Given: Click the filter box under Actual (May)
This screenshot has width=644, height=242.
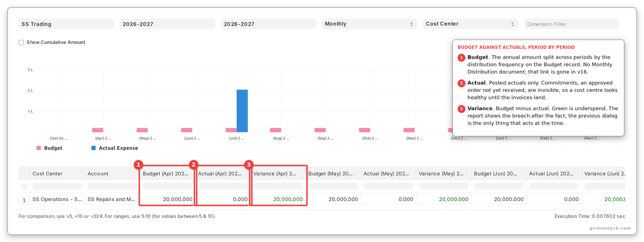Looking at the screenshot, I should pos(389,186).
